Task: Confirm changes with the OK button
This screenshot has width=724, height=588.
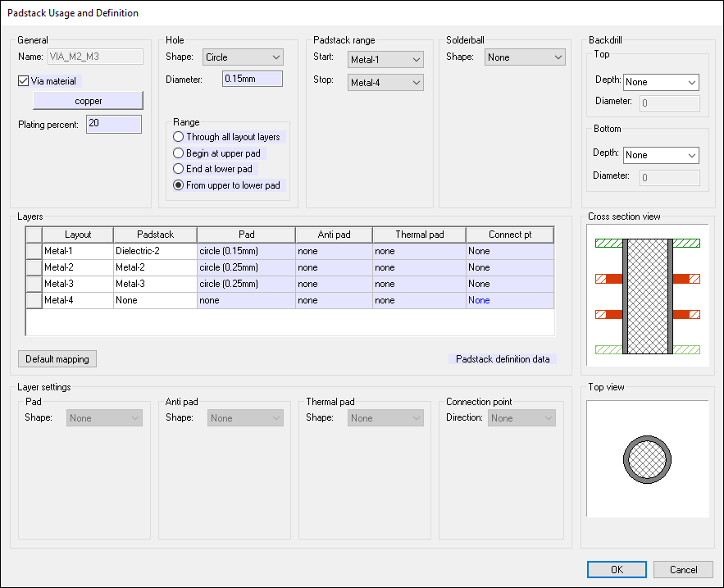Action: pyautogui.click(x=617, y=569)
